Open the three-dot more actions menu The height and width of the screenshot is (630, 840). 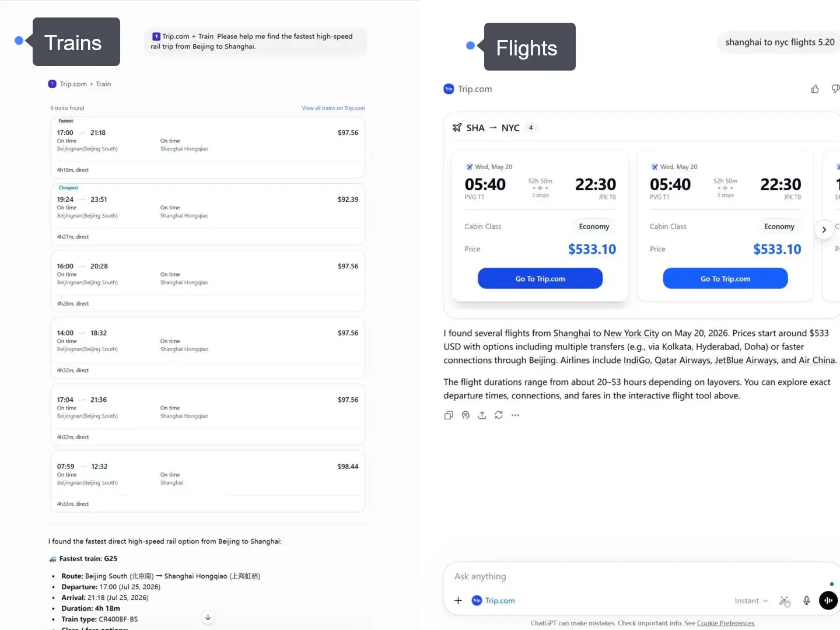coord(515,415)
